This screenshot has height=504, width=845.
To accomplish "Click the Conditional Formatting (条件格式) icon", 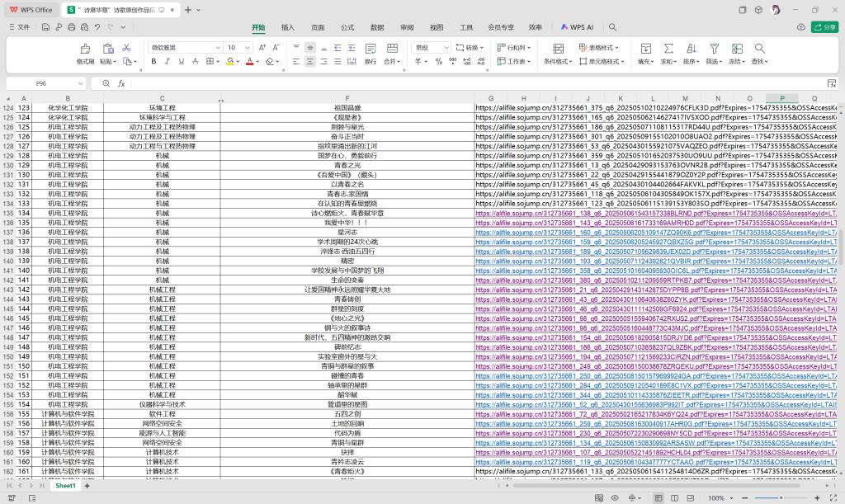I will pos(558,49).
